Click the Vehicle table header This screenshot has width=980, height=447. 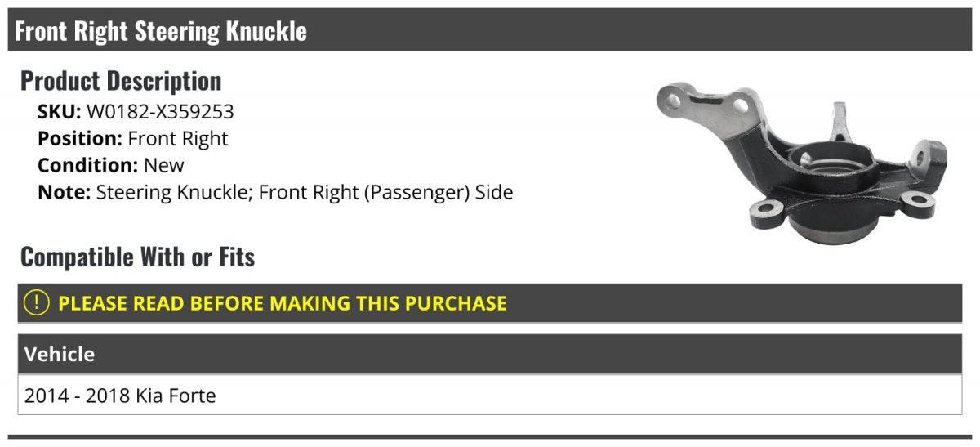tap(489, 355)
